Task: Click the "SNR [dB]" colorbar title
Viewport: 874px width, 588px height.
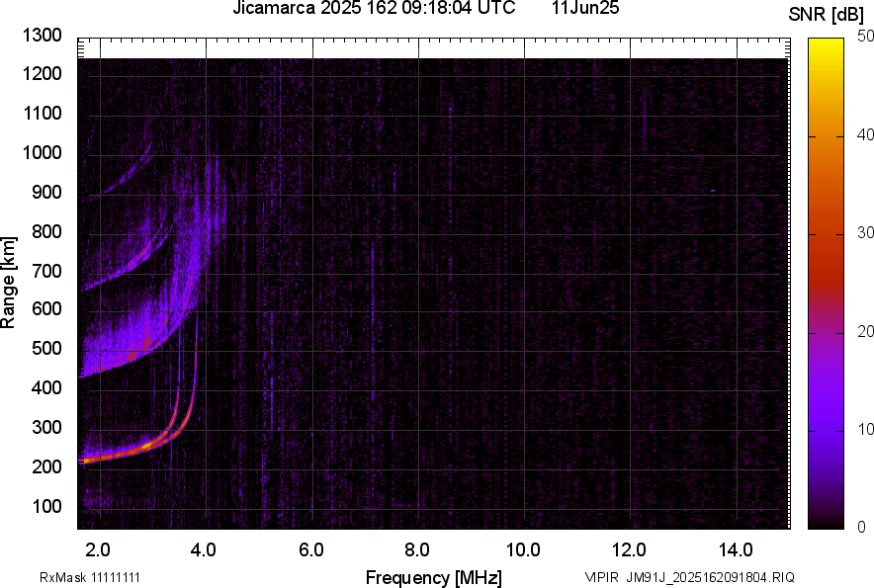Action: [x=827, y=15]
